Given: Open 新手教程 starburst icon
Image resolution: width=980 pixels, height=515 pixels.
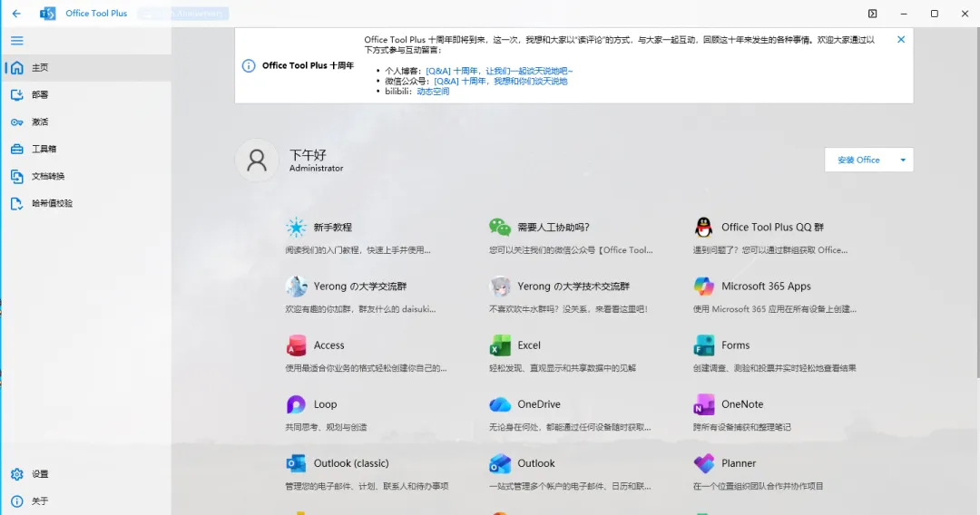Looking at the screenshot, I should [296, 228].
